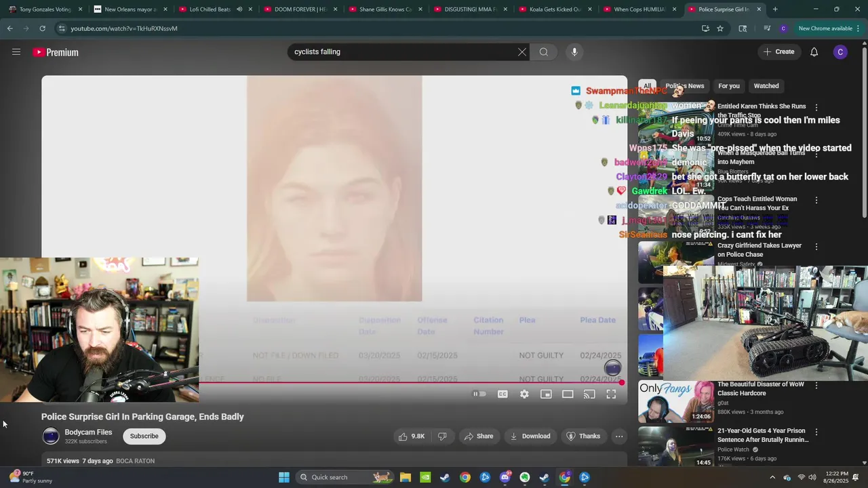Select the All filter chip
This screenshot has height=488, width=868.
click(647, 86)
